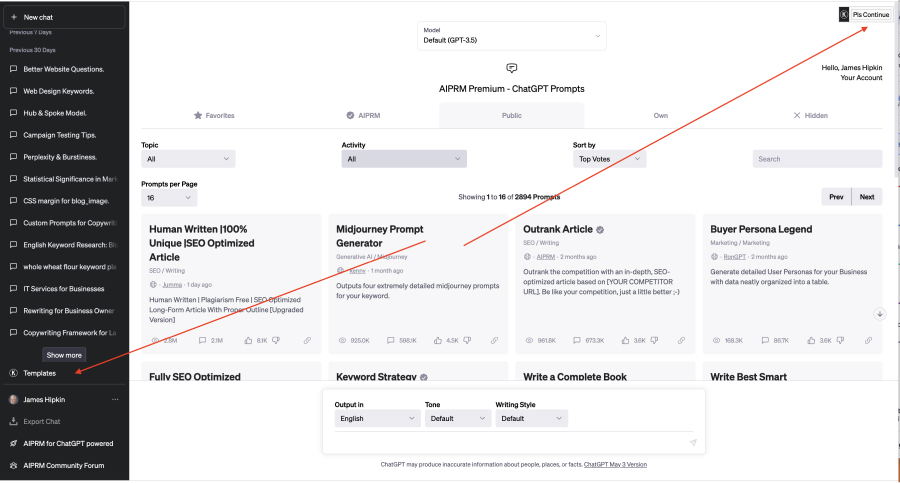Copy link of Outrank Article prompt

(x=681, y=341)
